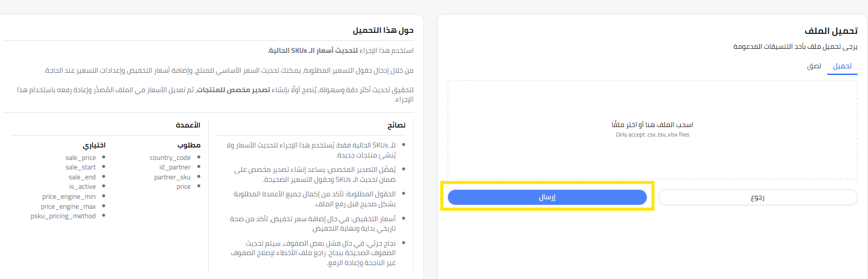
Task: Click the 'Only accept .csv,.tsv,.xlsx files' note
Action: point(652,135)
